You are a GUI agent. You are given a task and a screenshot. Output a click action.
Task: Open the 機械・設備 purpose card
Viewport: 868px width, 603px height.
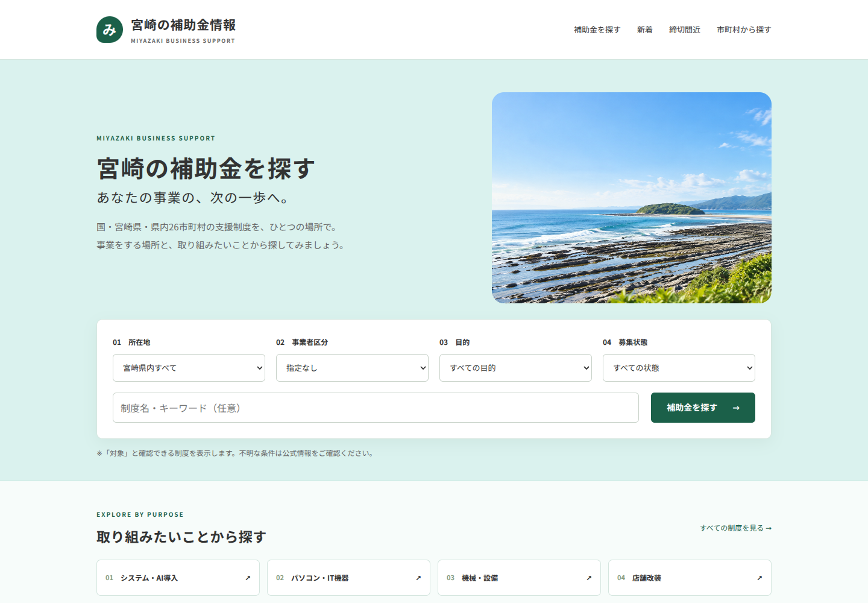tap(519, 578)
